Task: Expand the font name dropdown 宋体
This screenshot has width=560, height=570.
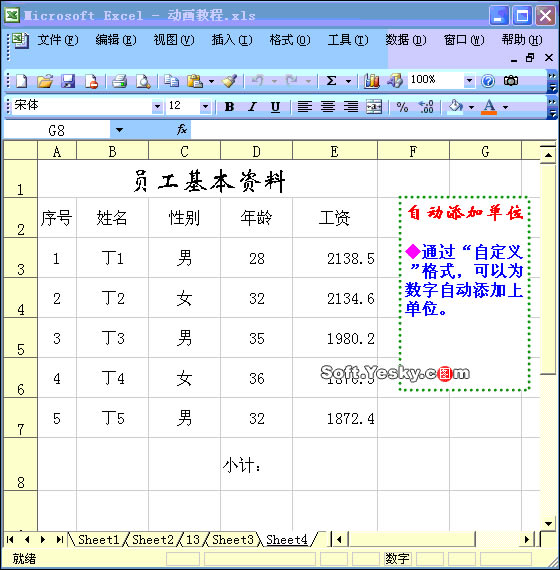Action: (157, 107)
